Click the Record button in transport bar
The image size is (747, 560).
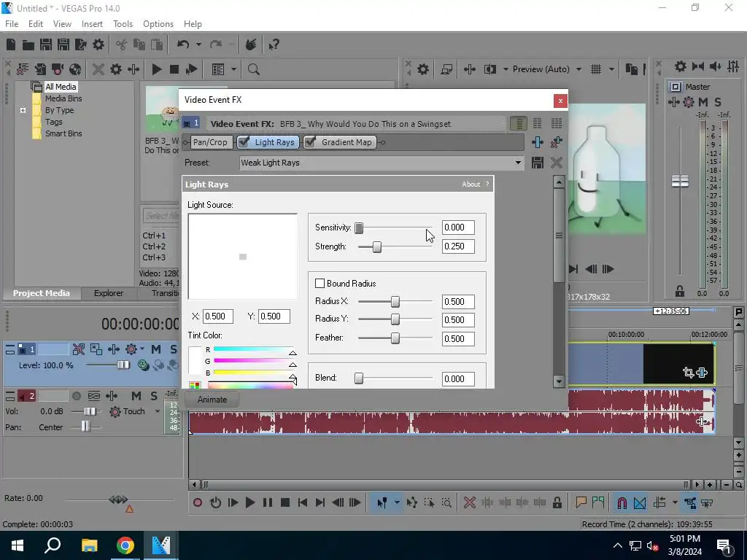pyautogui.click(x=197, y=503)
